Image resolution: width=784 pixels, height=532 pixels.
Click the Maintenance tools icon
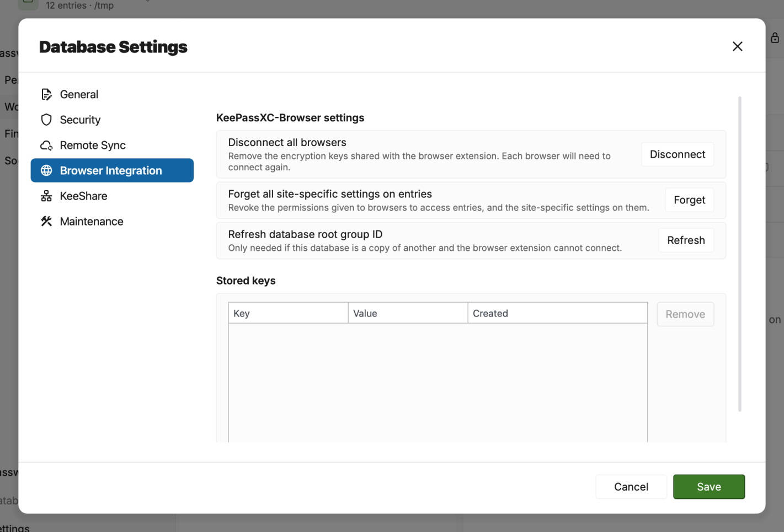tap(46, 221)
